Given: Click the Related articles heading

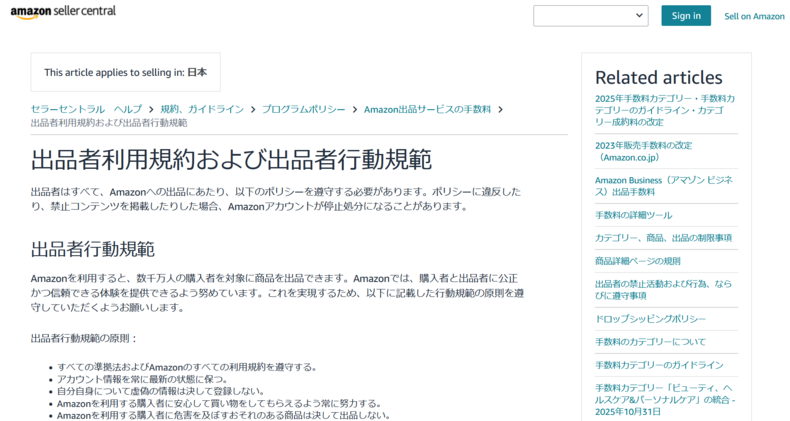Looking at the screenshot, I should click(659, 77).
